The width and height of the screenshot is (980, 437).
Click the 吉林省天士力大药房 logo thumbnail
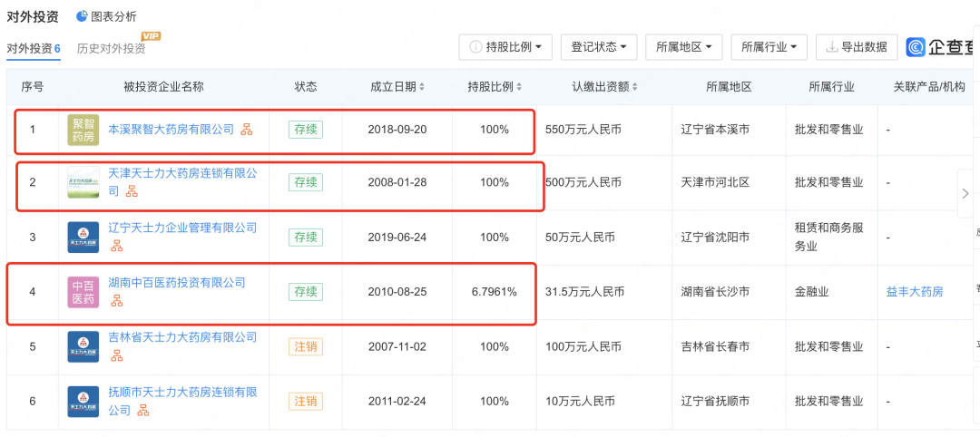click(x=83, y=346)
